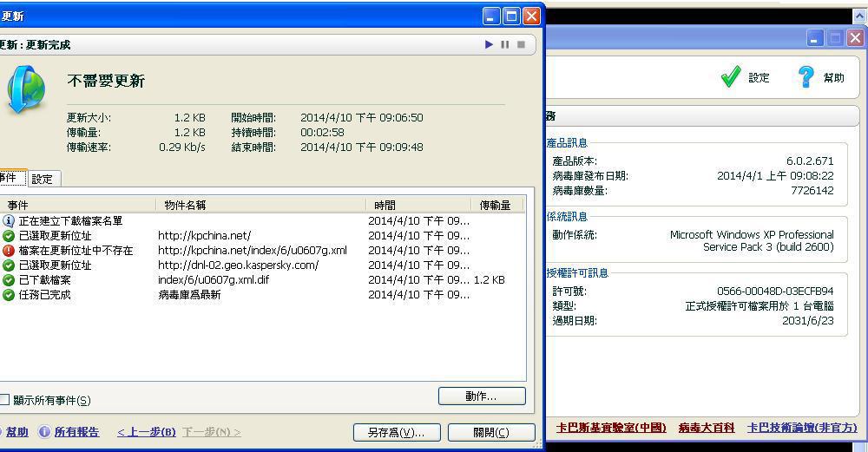This screenshot has height=452, width=868.
Task: Select the 任務已完成 event row
Action: (x=262, y=295)
